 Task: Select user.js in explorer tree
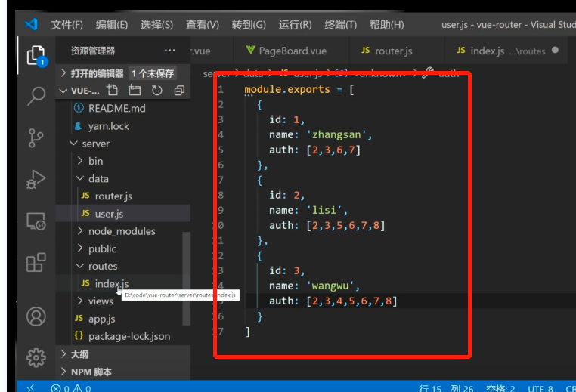(122, 214)
